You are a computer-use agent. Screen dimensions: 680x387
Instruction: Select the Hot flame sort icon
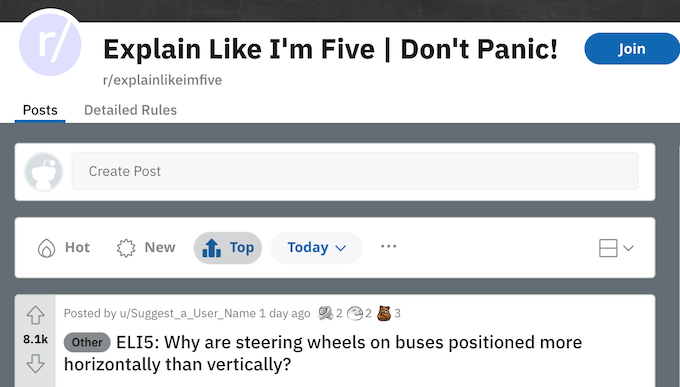coord(46,248)
